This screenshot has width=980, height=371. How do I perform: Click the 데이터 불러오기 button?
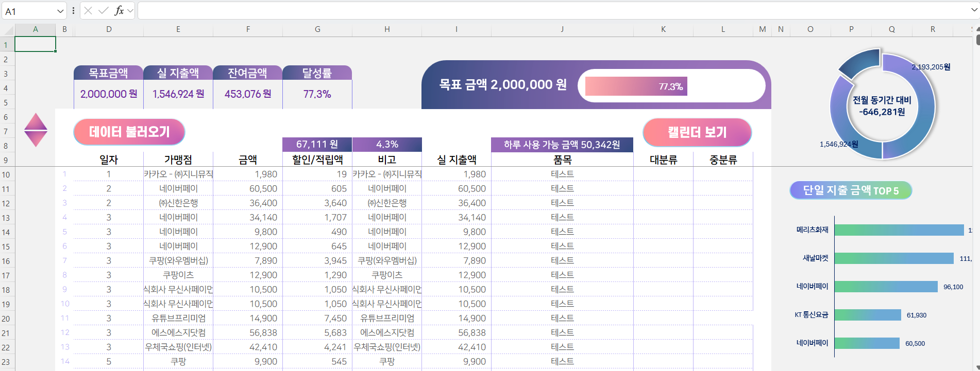(129, 132)
